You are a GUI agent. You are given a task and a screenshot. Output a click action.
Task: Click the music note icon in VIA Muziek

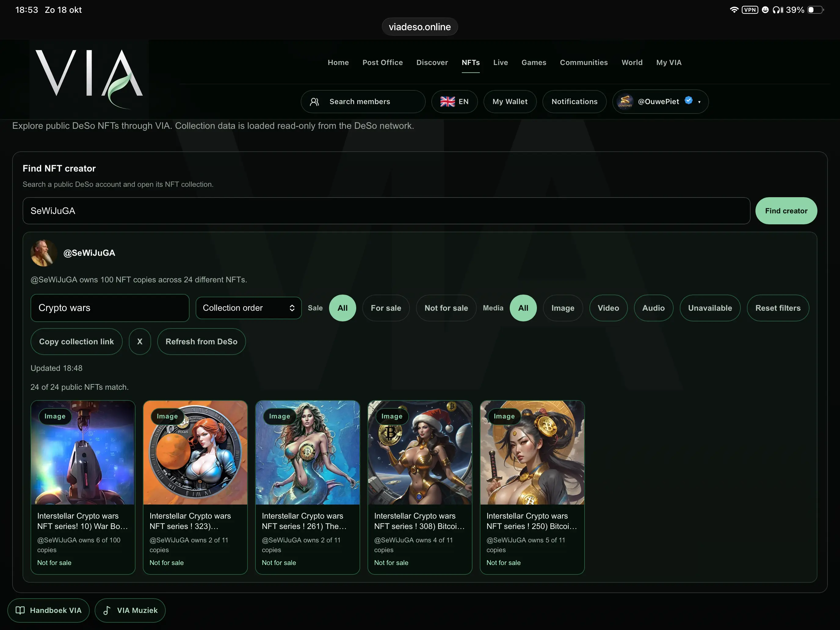pyautogui.click(x=107, y=610)
